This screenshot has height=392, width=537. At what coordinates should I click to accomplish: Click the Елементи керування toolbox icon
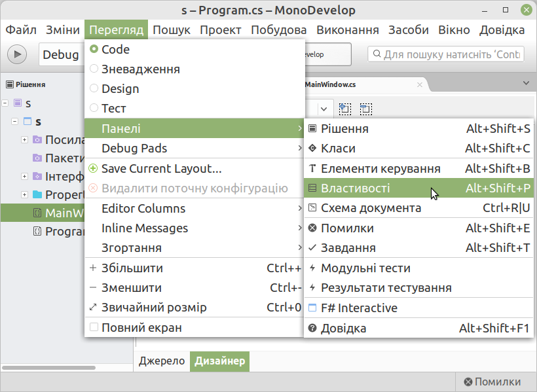[x=312, y=168]
